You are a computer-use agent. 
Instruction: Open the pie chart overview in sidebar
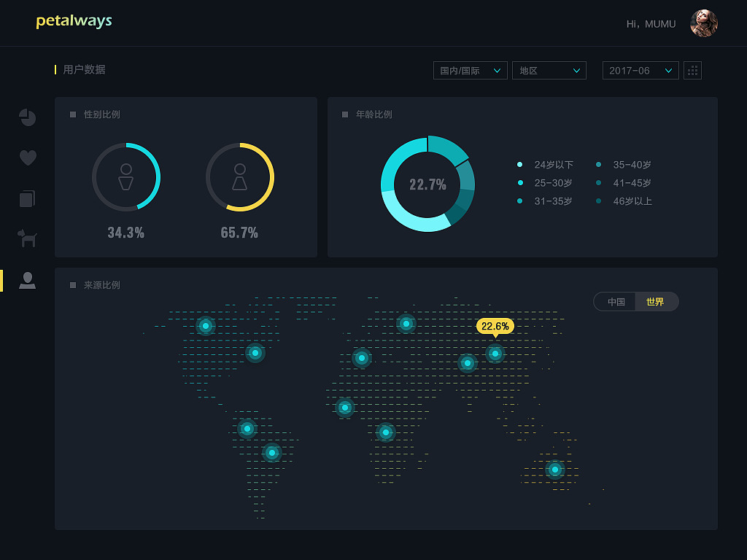tap(28, 117)
